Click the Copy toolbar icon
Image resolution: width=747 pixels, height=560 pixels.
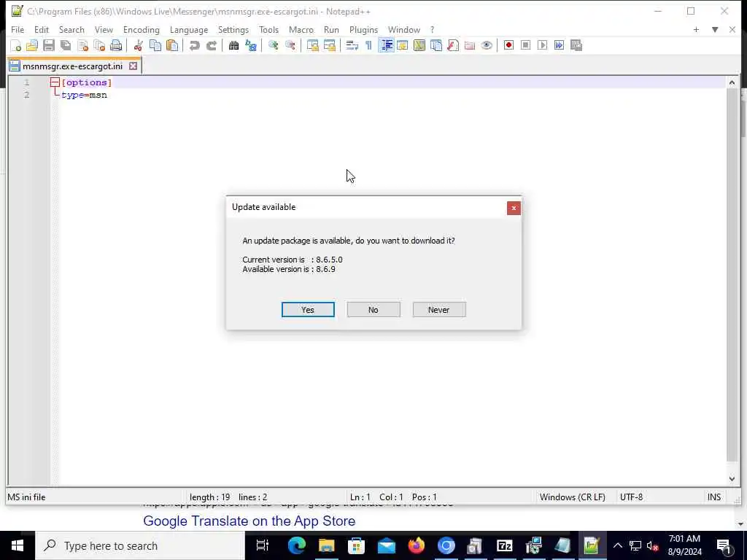155,45
